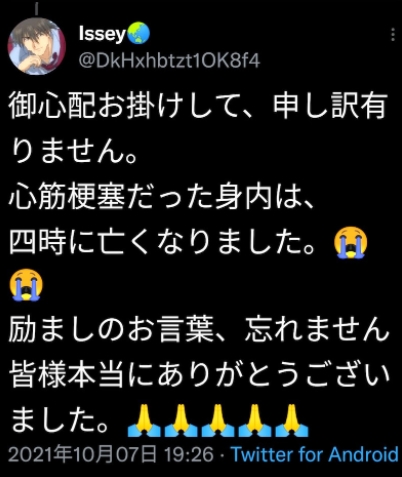Click the first praying hands emoji
Screen dimensions: 402x477
pos(144,420)
